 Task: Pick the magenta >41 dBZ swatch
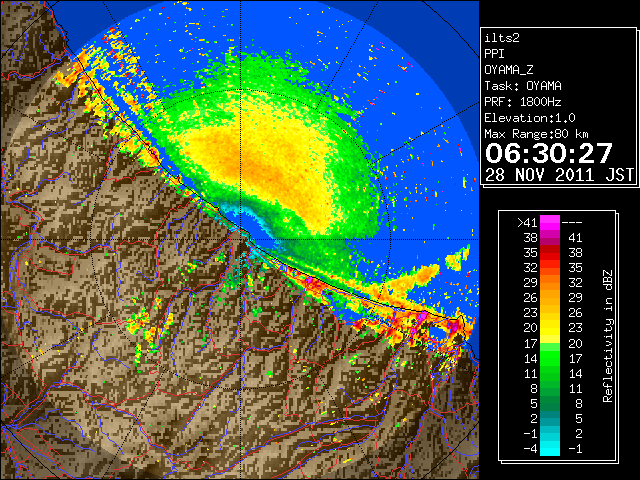tap(550, 222)
